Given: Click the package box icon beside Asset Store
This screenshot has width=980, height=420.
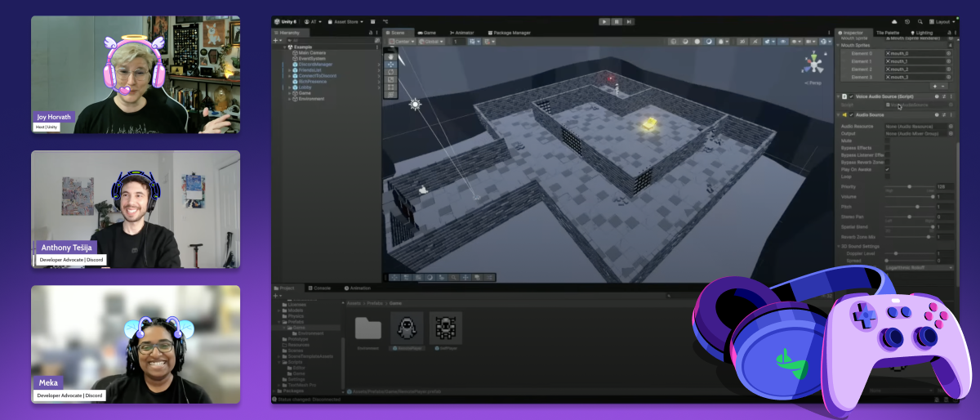Looking at the screenshot, I should (372, 22).
